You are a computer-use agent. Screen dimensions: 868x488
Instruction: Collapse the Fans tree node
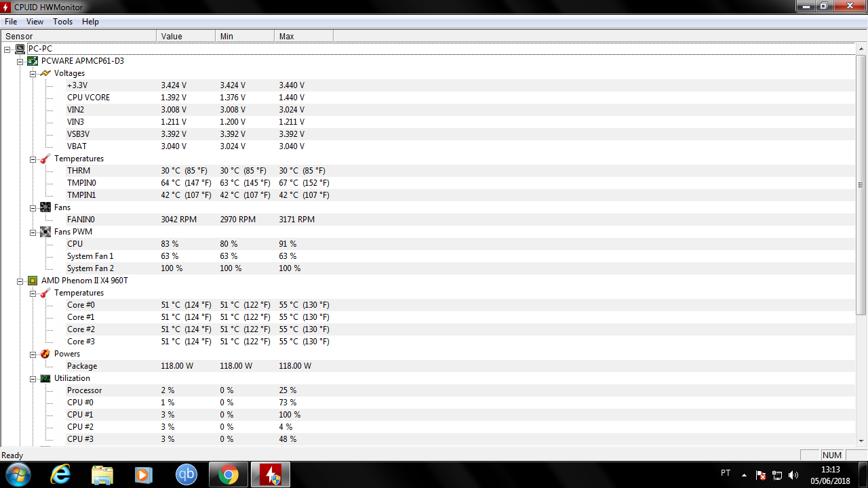[x=33, y=207]
